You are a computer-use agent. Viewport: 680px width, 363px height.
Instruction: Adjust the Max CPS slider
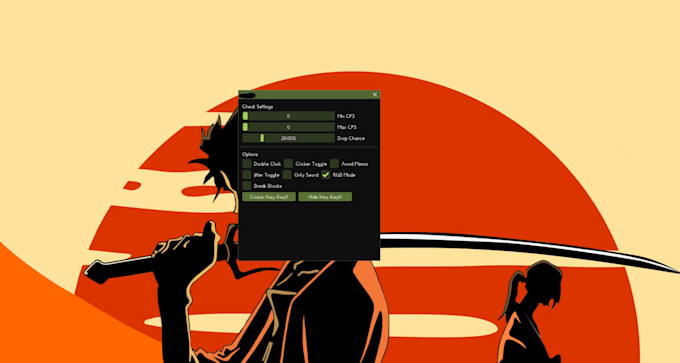click(288, 127)
